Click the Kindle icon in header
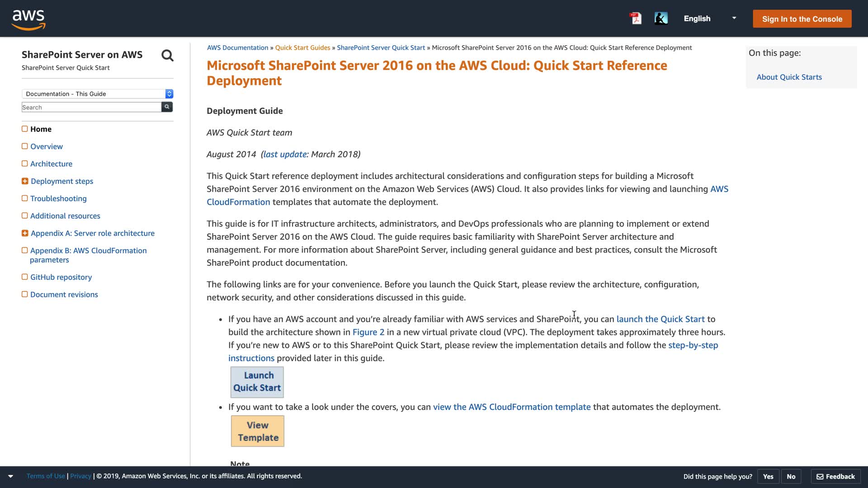The image size is (868, 488). tap(661, 19)
